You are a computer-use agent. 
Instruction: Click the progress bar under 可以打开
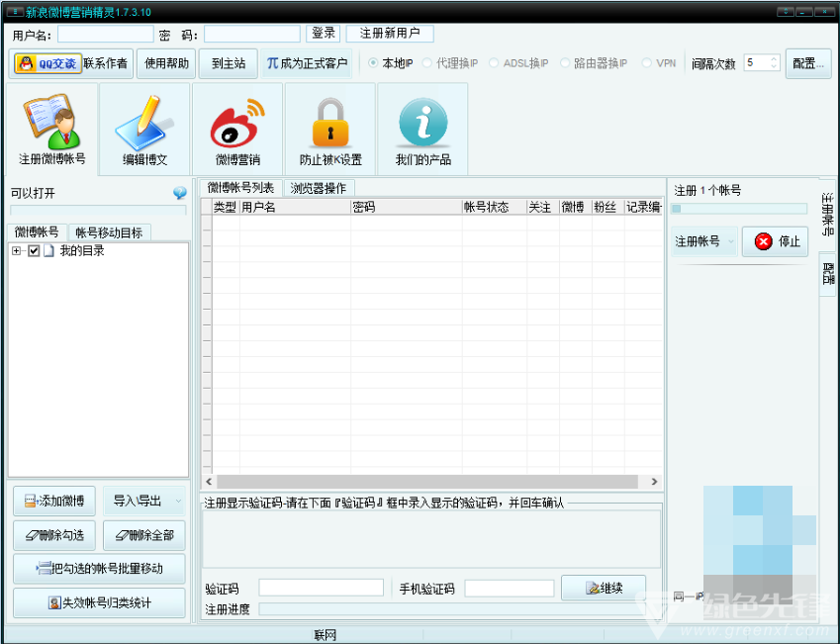coord(99,210)
